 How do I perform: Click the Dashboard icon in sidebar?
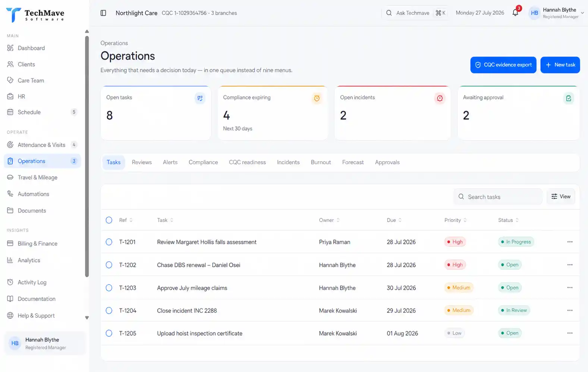click(x=10, y=48)
